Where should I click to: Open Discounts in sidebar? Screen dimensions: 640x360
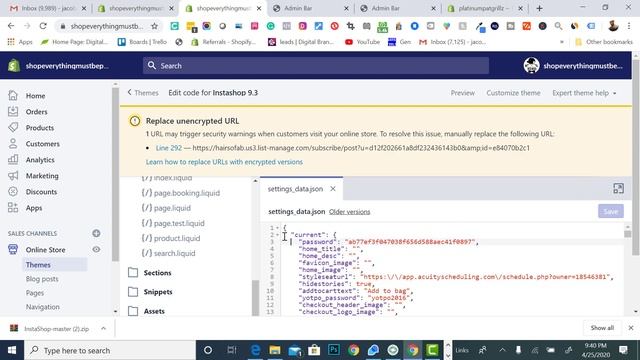coord(41,191)
